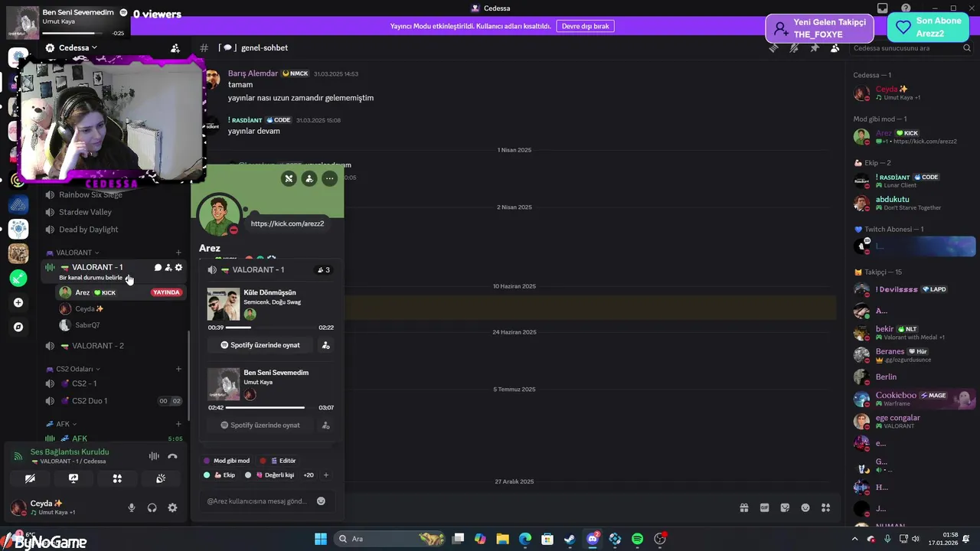Viewport: 980px width, 551px height.
Task: Seek stream overlay music progress bar
Action: [73, 33]
